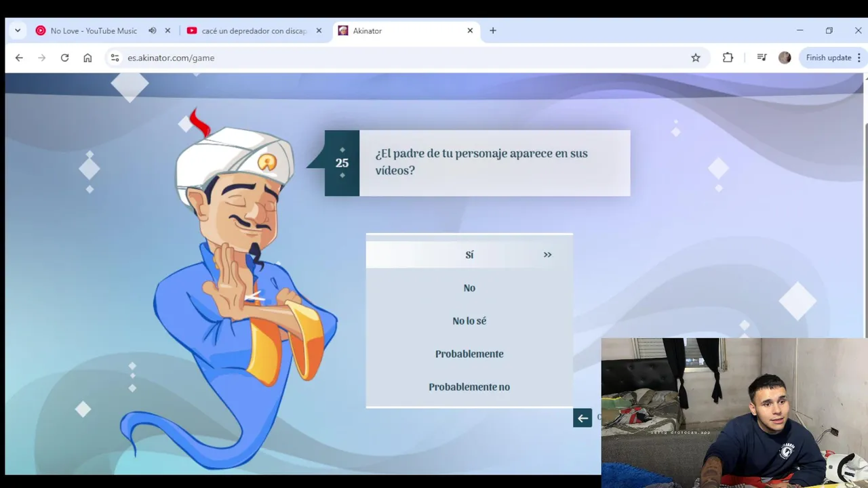Close the No Love YouTube Music tab
Image resolution: width=868 pixels, height=488 pixels.
click(167, 30)
